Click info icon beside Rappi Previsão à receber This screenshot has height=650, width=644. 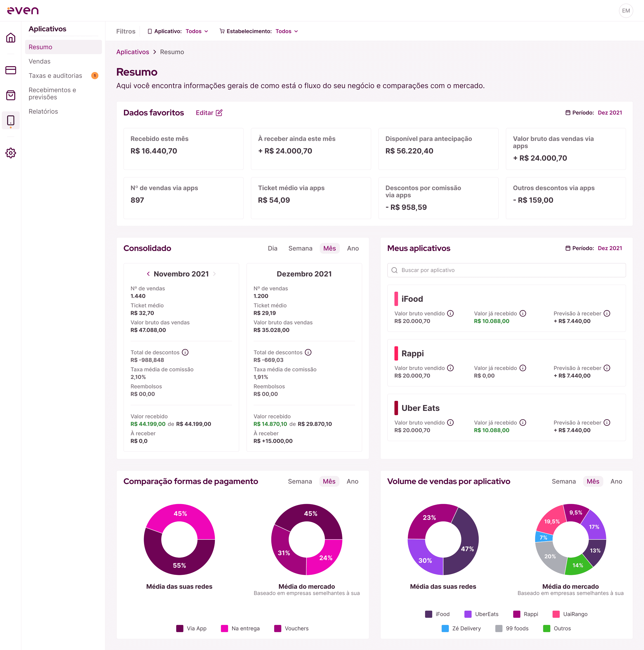point(607,368)
